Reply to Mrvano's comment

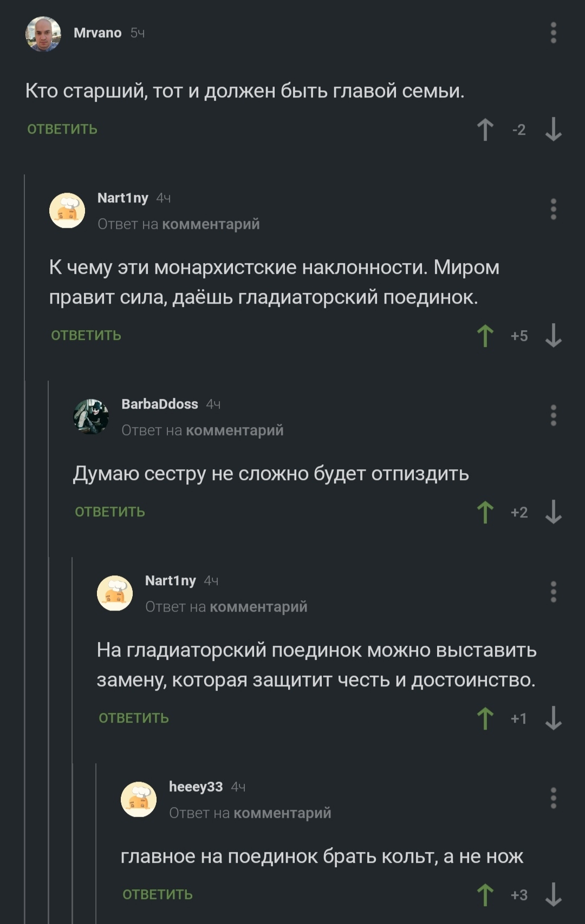coord(62,129)
